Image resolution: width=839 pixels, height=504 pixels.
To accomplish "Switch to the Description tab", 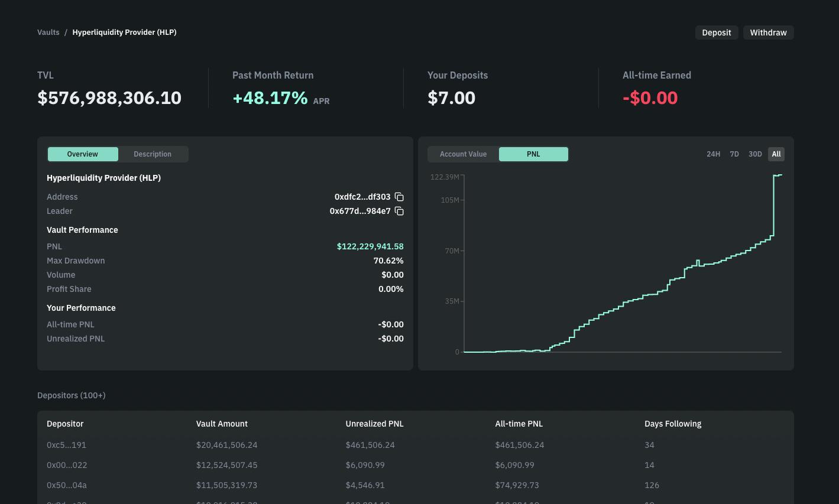I will [x=153, y=154].
